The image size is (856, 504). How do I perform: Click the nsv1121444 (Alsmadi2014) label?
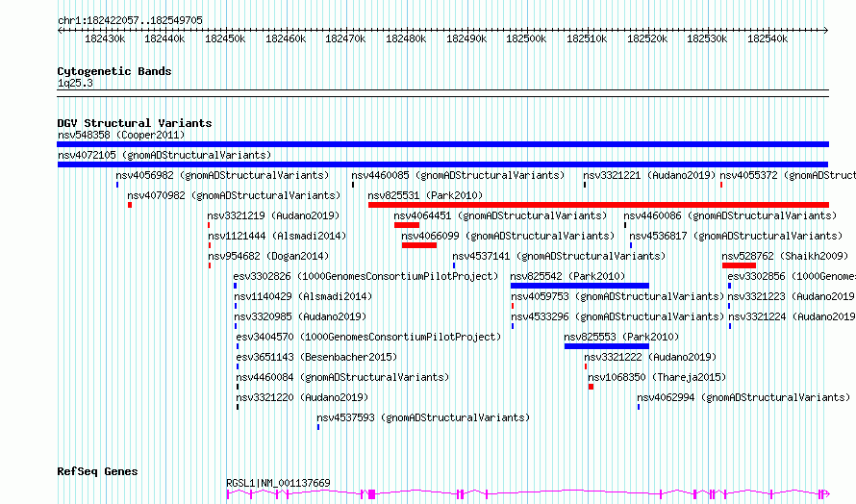[277, 236]
